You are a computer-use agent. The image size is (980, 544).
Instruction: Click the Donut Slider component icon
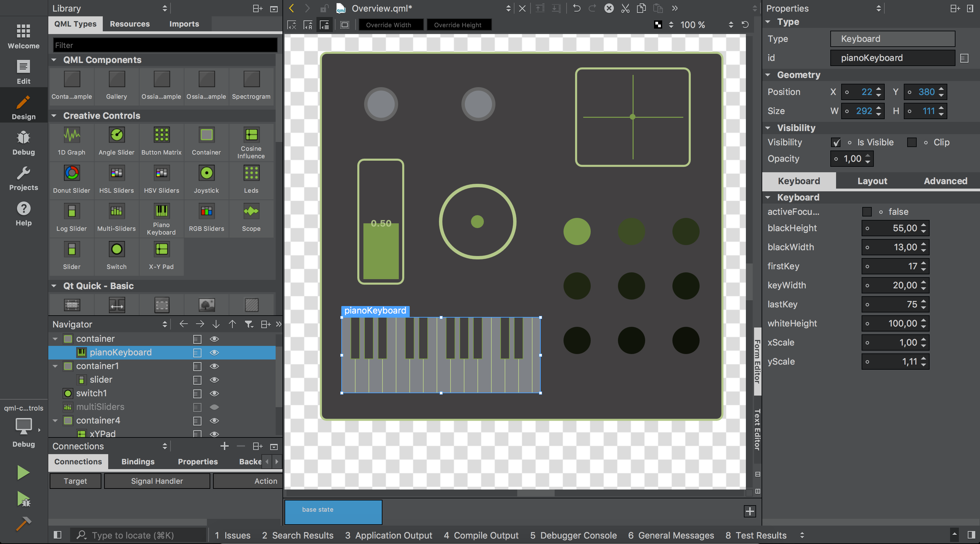71,173
